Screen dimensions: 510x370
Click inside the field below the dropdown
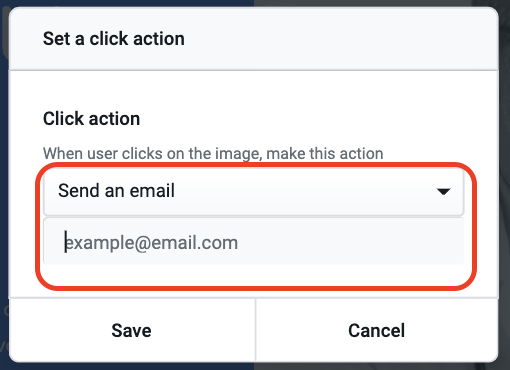click(x=253, y=242)
